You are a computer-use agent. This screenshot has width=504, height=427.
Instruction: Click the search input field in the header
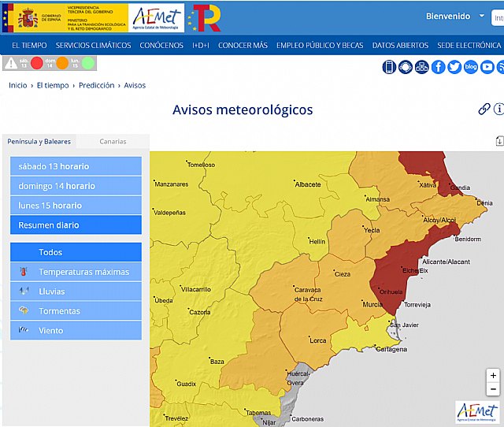(498, 18)
